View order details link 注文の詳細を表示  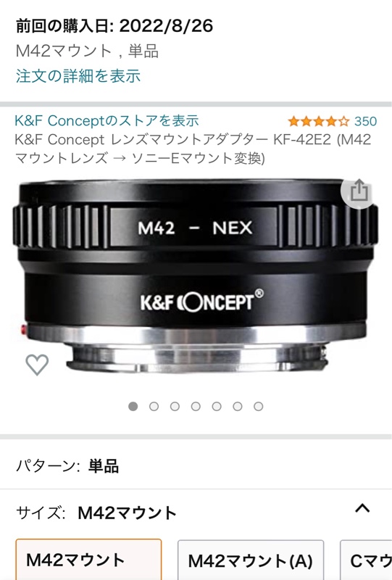click(x=78, y=76)
